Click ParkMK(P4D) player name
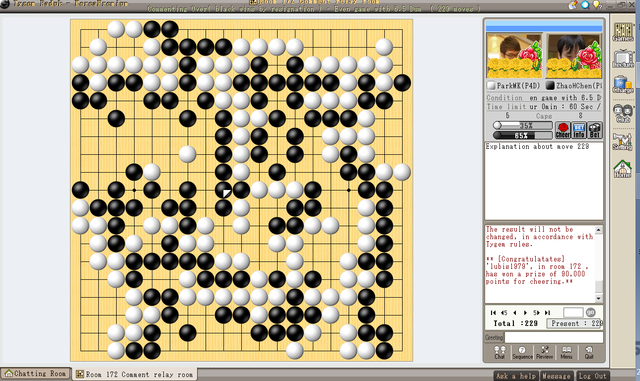The height and width of the screenshot is (381, 640). click(x=518, y=86)
